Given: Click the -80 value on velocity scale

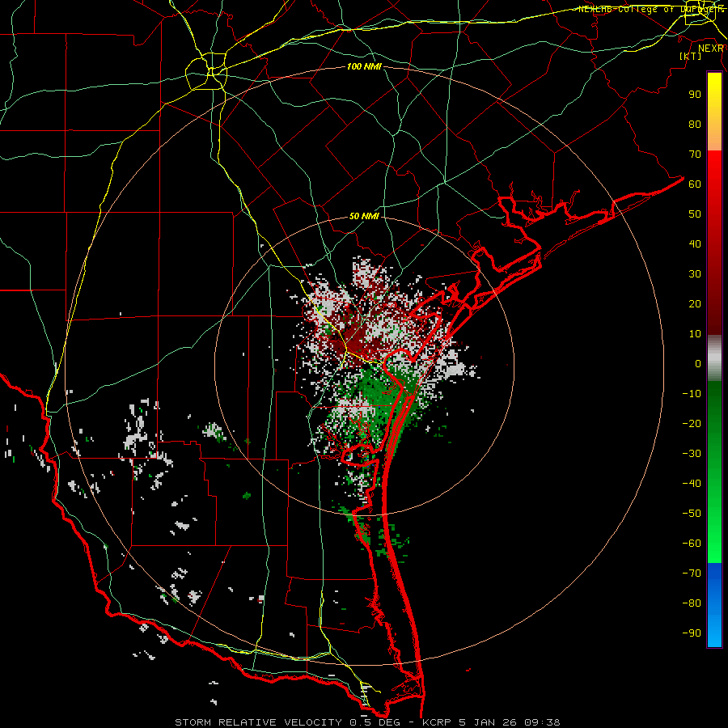Looking at the screenshot, I should point(692,603).
